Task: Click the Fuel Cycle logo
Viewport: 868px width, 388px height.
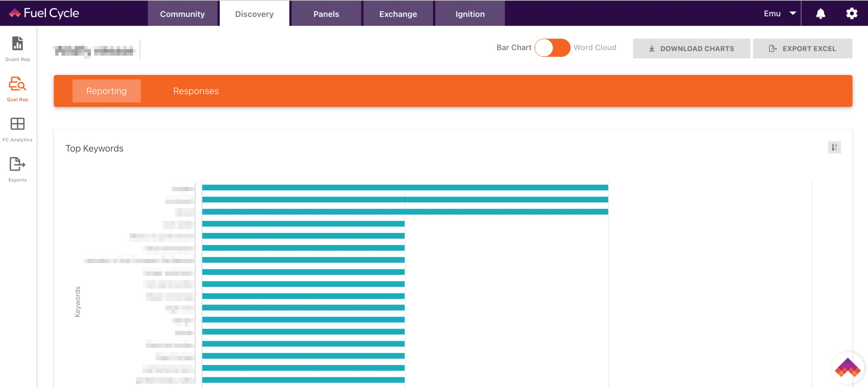Action: click(44, 13)
